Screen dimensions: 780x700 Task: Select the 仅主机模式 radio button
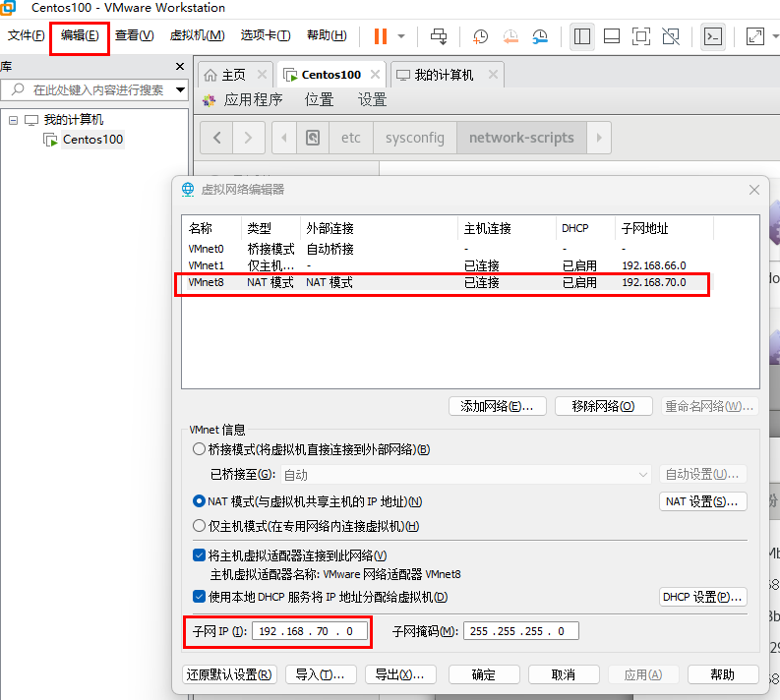[199, 526]
